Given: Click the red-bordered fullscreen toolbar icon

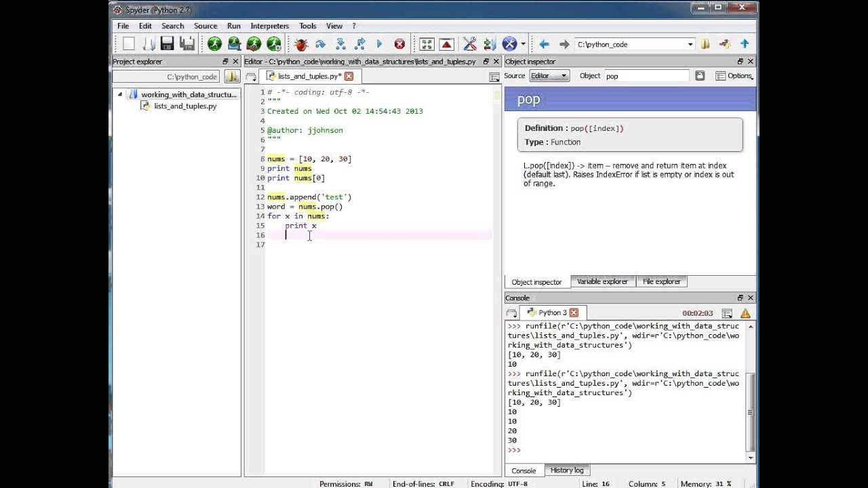Looking at the screenshot, I should click(x=446, y=44).
